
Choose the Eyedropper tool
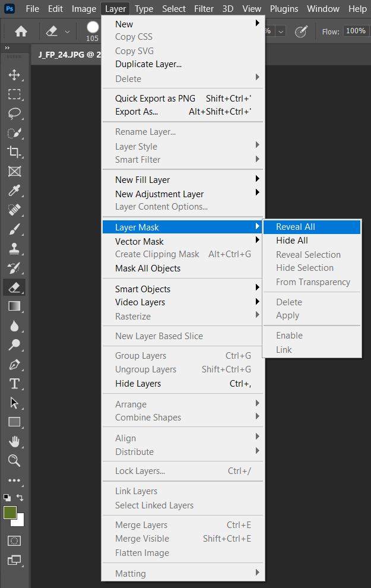[14, 191]
